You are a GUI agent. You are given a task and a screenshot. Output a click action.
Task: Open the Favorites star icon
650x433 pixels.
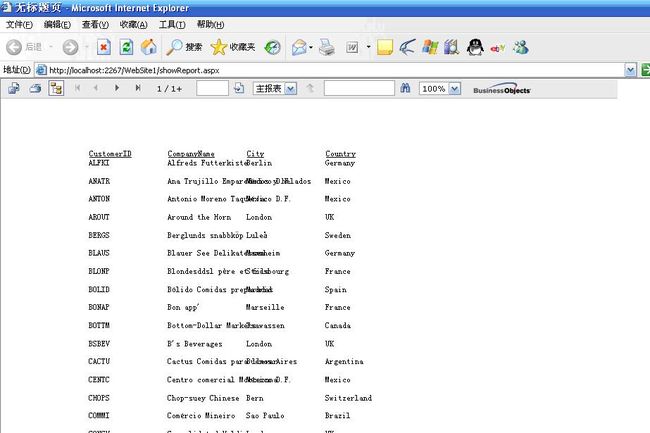point(218,47)
